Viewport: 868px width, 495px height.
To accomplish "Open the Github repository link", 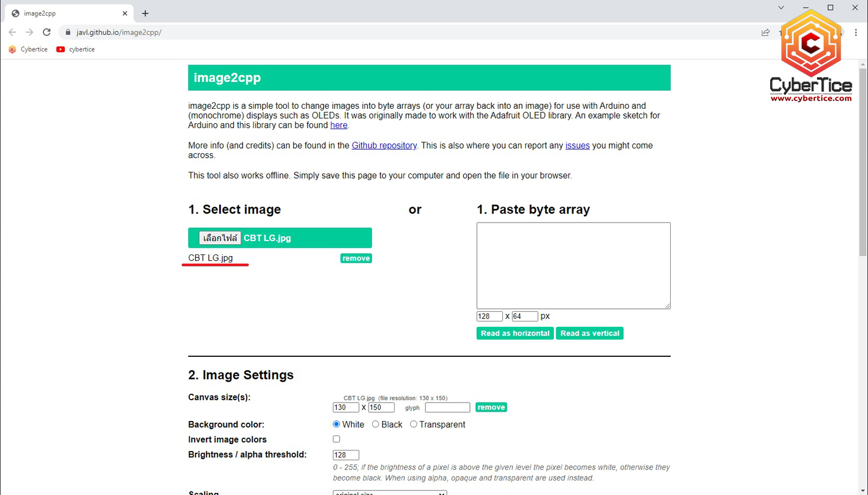I will [384, 146].
